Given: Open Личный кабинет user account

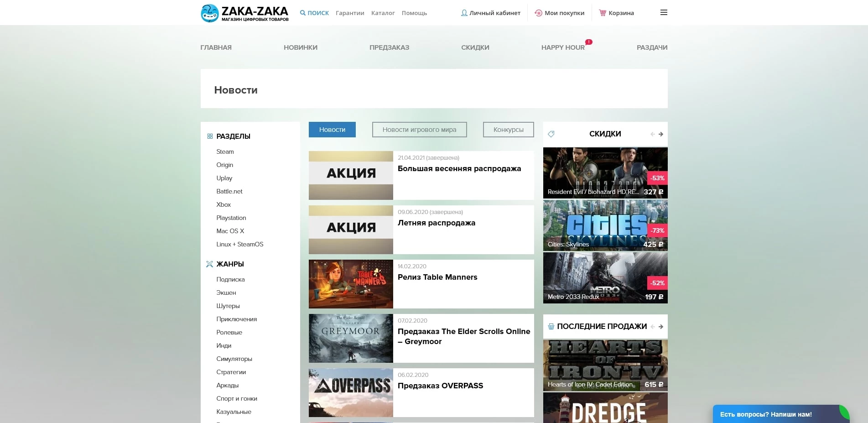Looking at the screenshot, I should pyautogui.click(x=490, y=13).
